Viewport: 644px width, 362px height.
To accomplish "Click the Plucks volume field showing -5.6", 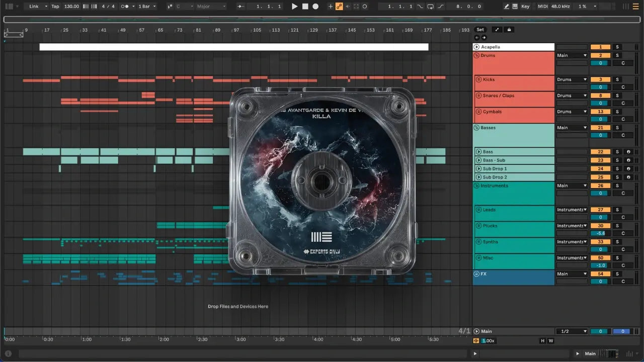I will click(600, 233).
